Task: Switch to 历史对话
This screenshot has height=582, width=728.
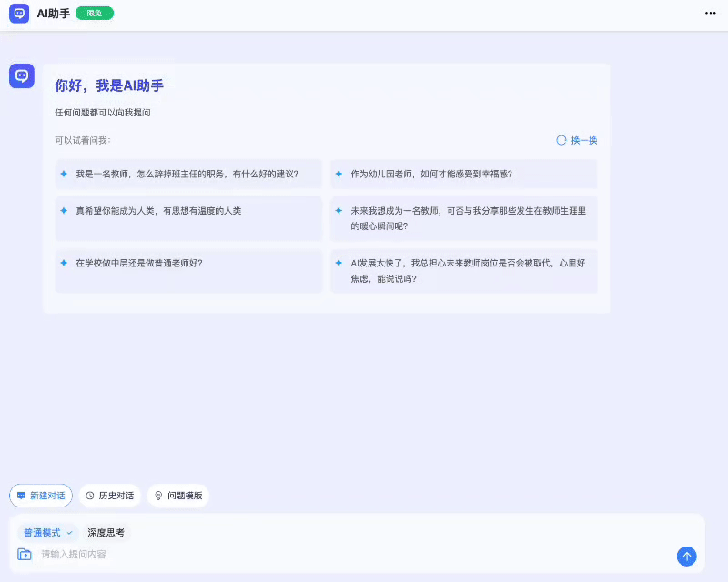Action: click(109, 496)
